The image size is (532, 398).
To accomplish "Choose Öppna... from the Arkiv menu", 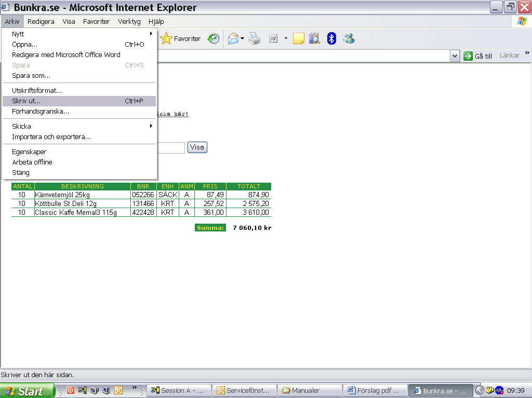I will [x=79, y=45].
